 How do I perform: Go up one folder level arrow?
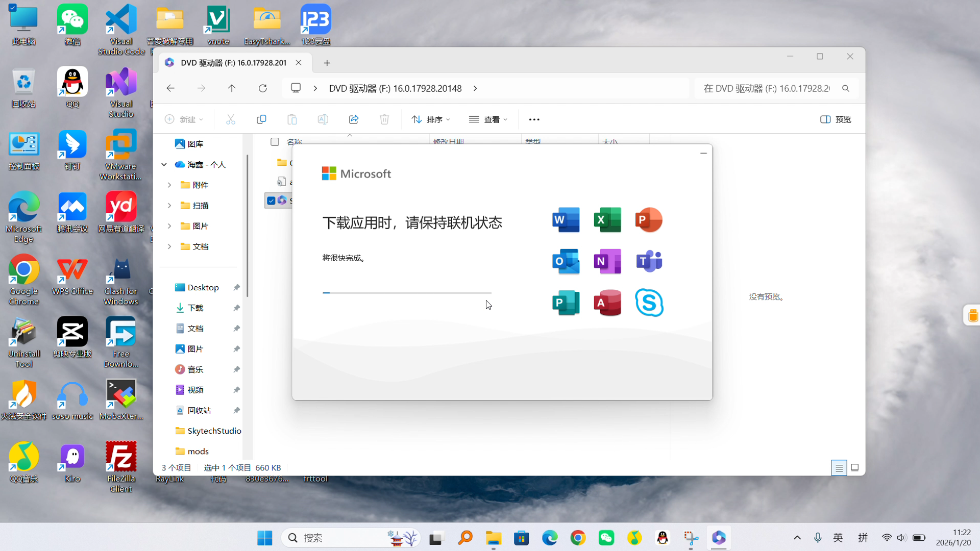click(232, 88)
